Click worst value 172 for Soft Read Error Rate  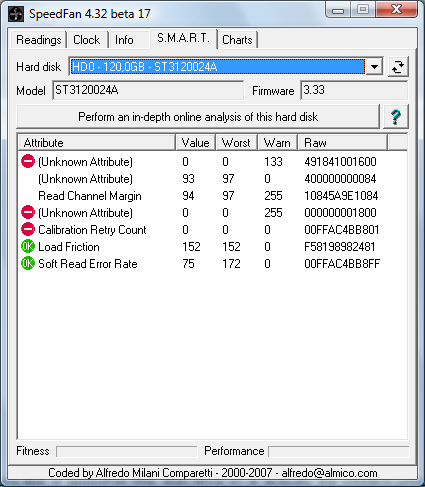pyautogui.click(x=231, y=264)
